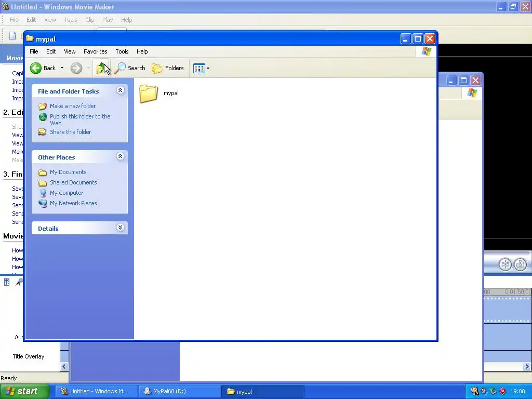Click the mypal taskbar button

262,391
